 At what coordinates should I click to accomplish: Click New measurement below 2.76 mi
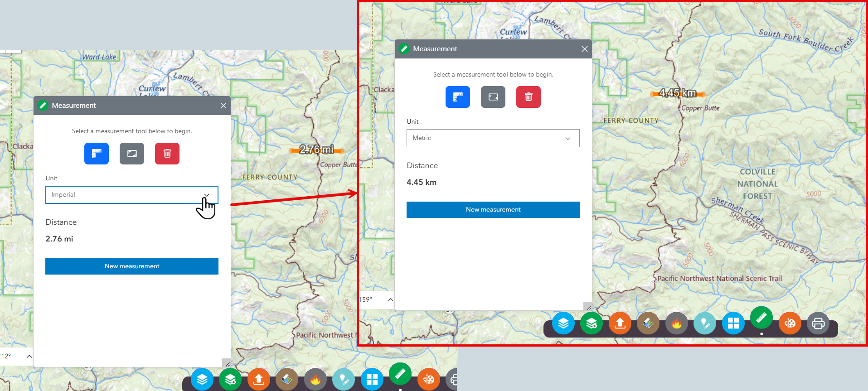pos(132,266)
